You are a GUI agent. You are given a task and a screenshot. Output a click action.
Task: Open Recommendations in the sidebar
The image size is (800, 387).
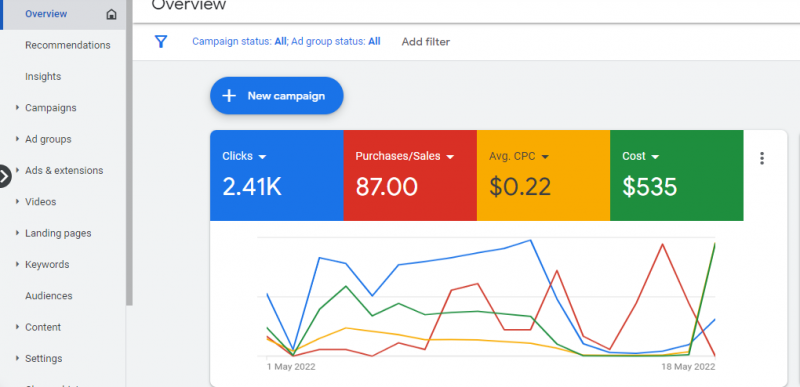tap(68, 45)
